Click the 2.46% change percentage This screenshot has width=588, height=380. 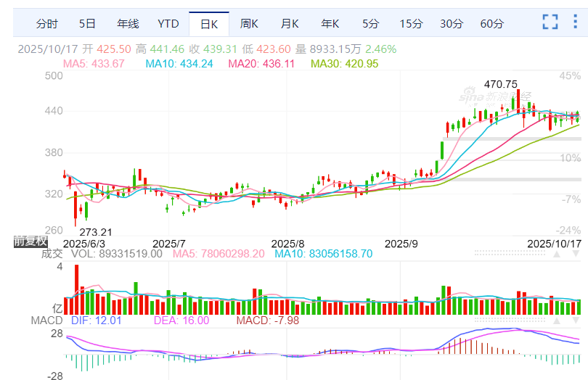[x=381, y=49]
